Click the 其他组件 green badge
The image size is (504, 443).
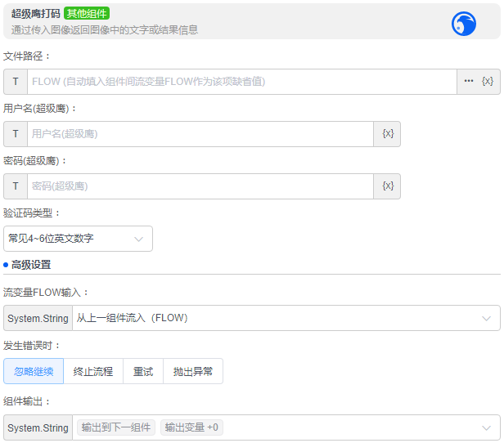pos(87,13)
